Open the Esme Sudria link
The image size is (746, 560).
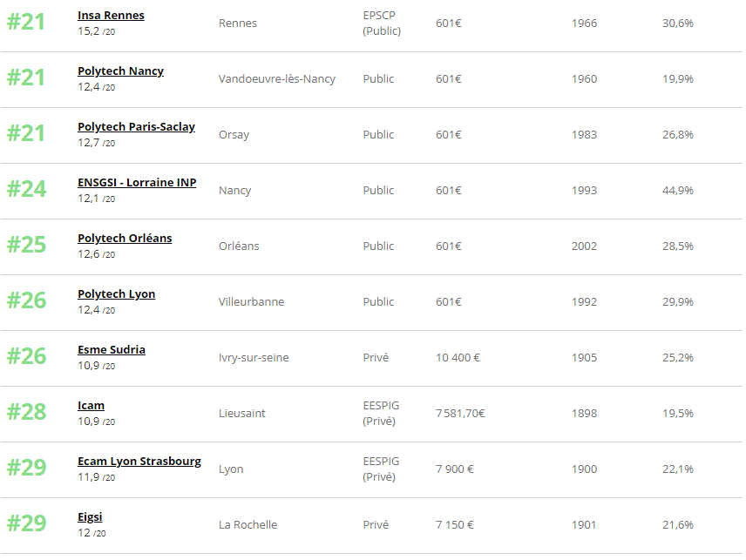pos(112,350)
